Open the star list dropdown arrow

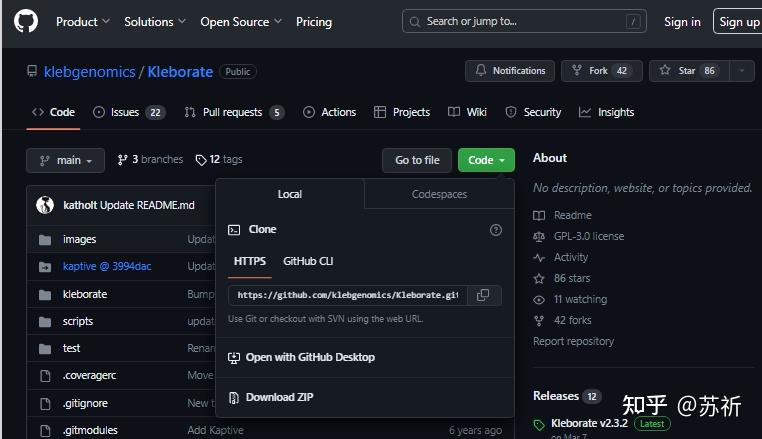tap(741, 71)
